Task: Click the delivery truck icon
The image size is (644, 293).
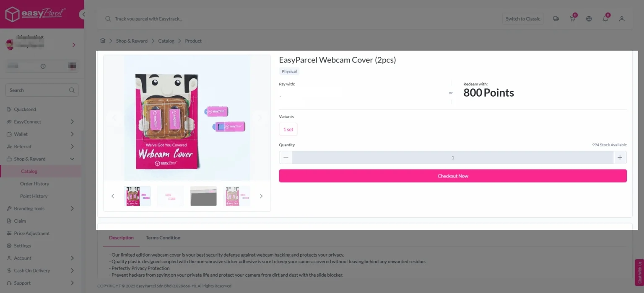Action: click(x=556, y=19)
